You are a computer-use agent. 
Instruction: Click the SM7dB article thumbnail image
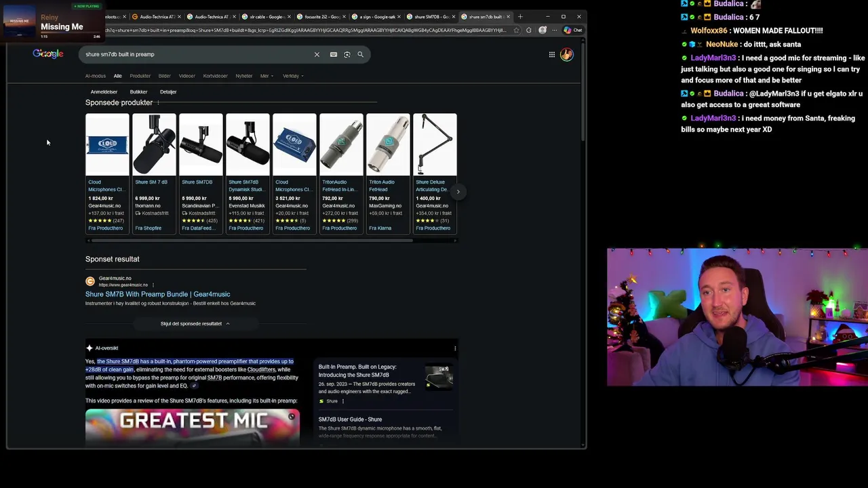439,376
